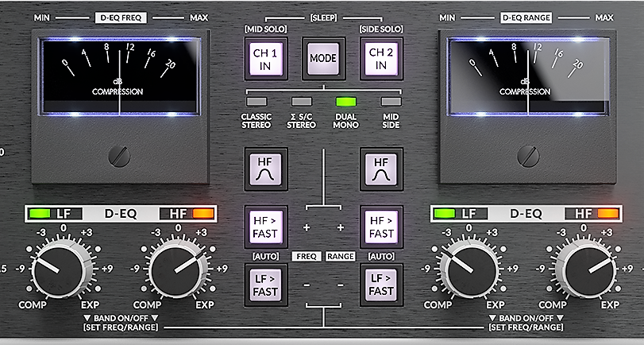Click the FREQ plus sign
Viewport: 644px width, 345px height.
(x=307, y=227)
